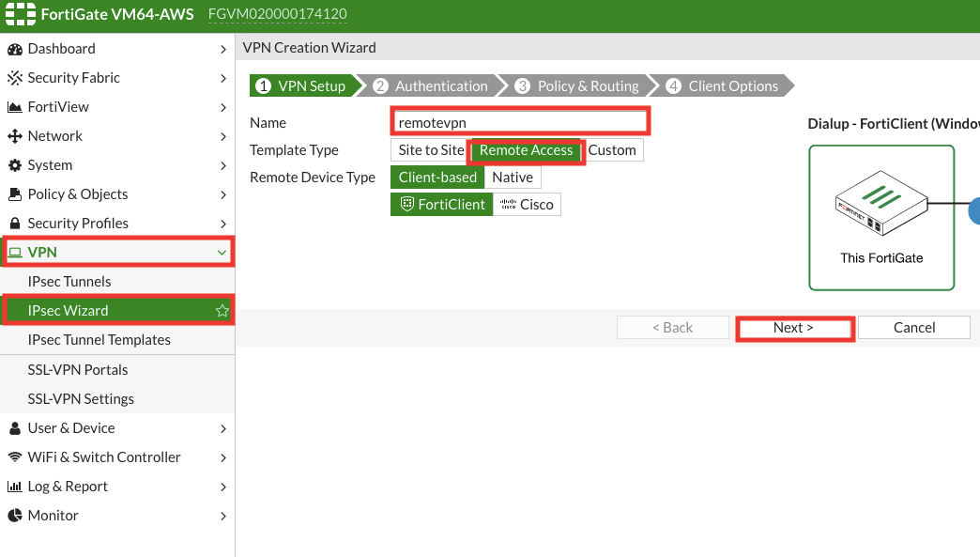
Task: Click the FortiGate VM64-AWS title
Action: click(x=117, y=14)
